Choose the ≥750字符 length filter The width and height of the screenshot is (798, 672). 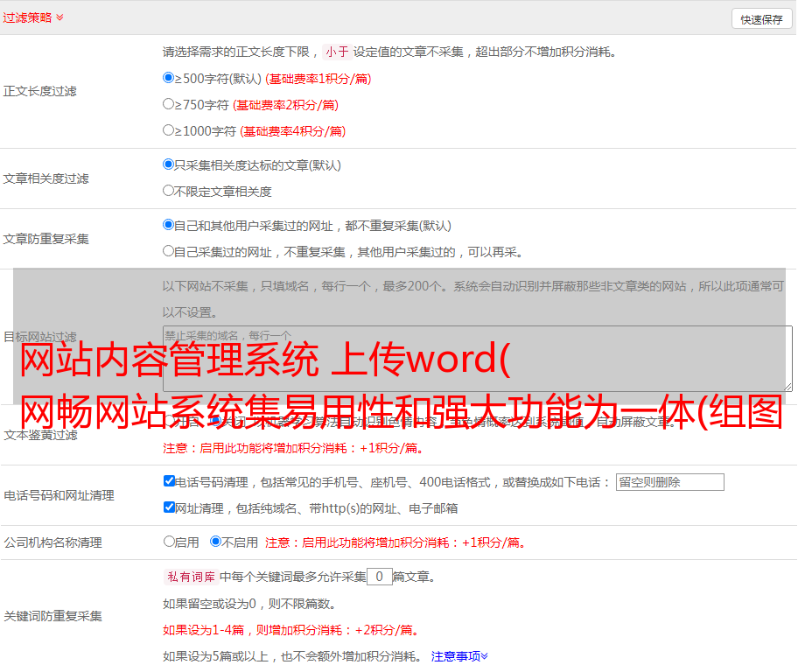(168, 104)
